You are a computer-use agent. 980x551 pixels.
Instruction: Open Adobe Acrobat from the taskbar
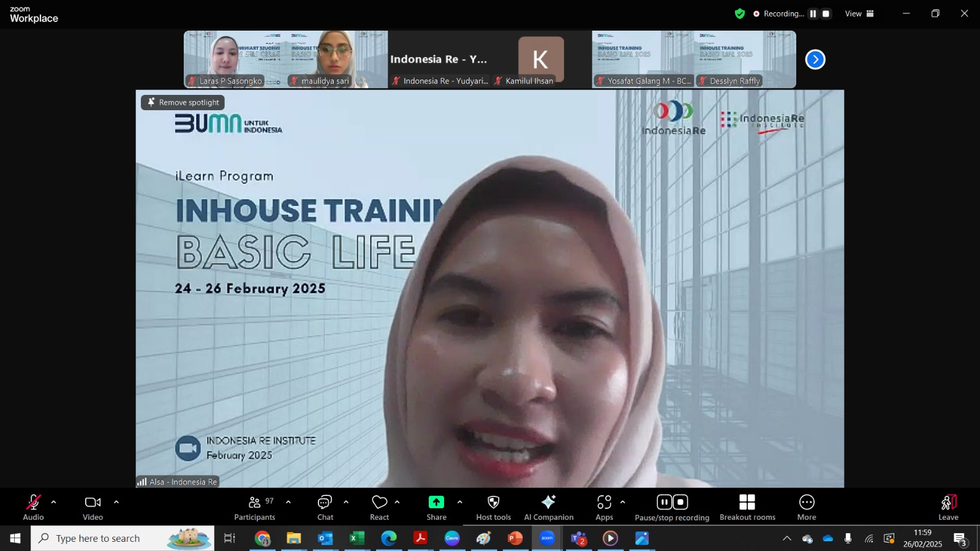tap(420, 538)
